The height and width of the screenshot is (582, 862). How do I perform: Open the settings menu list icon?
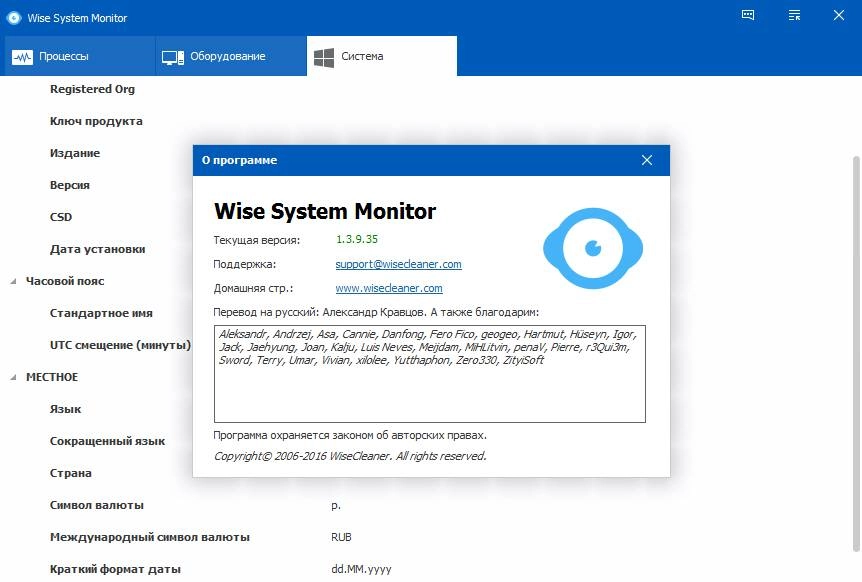pyautogui.click(x=794, y=15)
